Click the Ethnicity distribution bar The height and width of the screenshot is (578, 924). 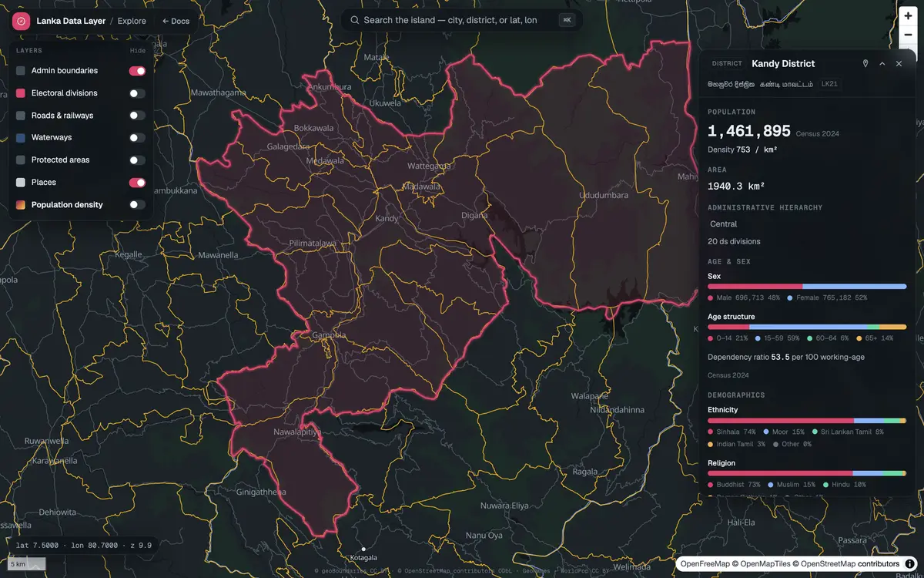pos(807,421)
